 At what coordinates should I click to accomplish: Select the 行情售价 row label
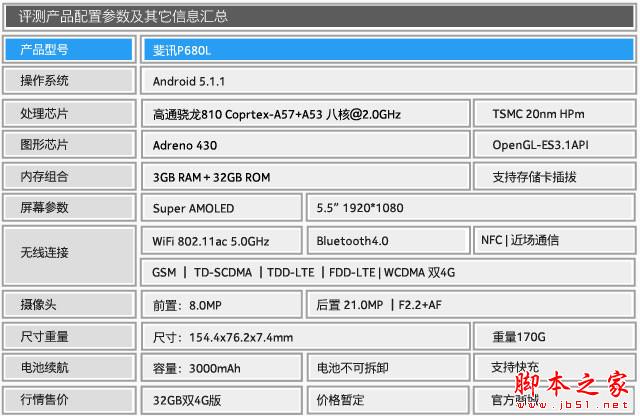69,400
